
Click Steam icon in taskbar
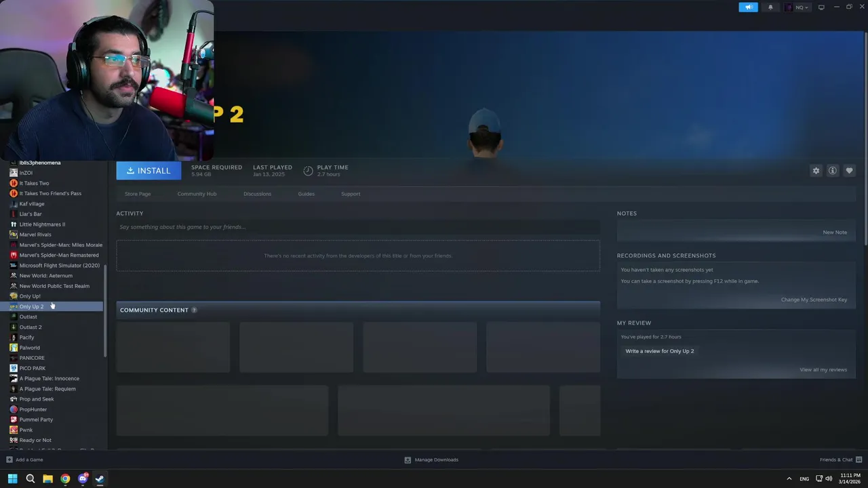coord(100,479)
